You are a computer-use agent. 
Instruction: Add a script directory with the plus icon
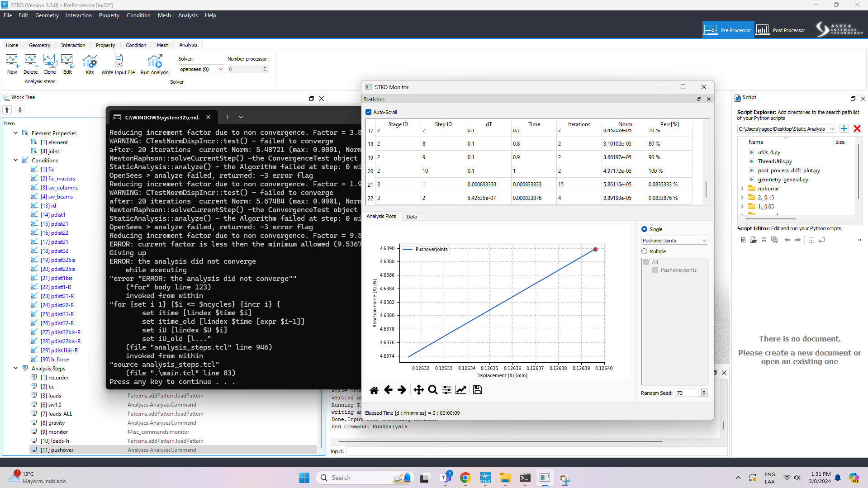point(844,128)
